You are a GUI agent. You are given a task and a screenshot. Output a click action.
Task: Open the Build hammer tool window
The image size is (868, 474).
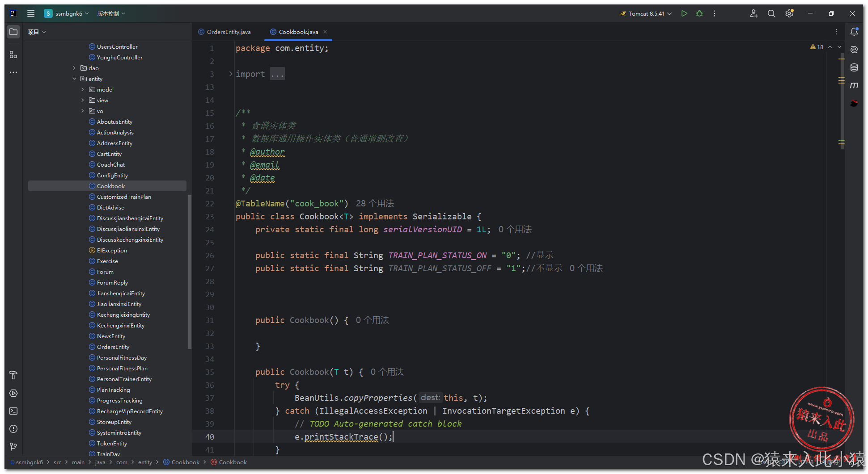tap(13, 375)
